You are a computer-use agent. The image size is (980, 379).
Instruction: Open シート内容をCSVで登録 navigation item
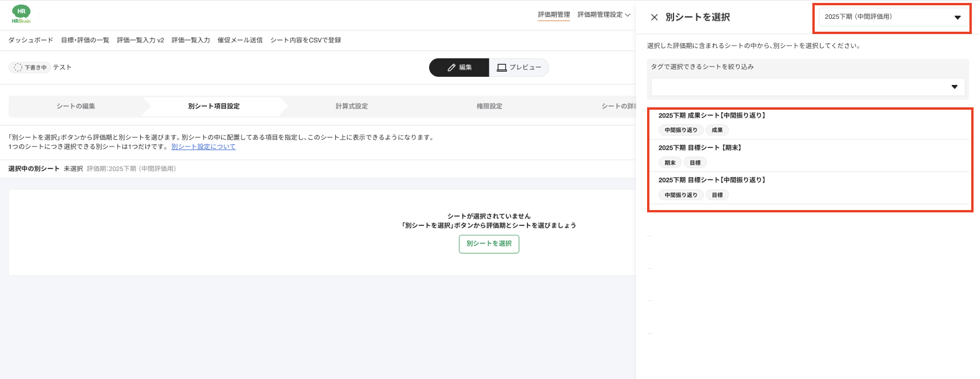[x=305, y=40]
